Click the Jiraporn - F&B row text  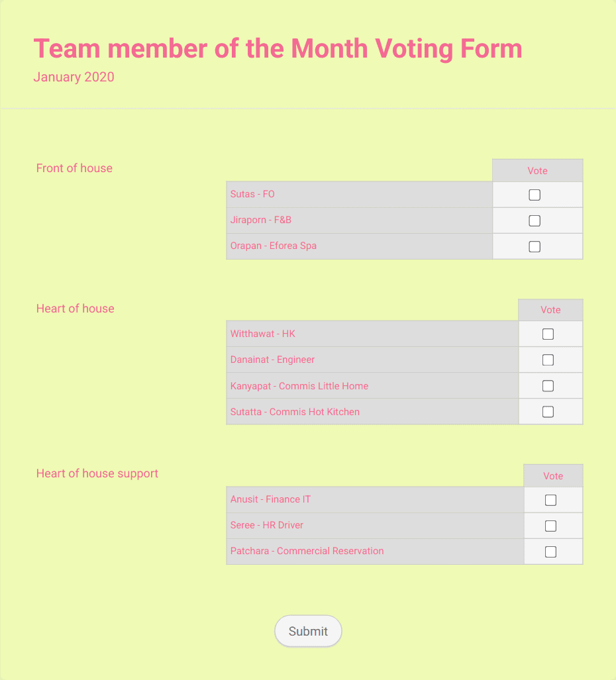point(261,220)
